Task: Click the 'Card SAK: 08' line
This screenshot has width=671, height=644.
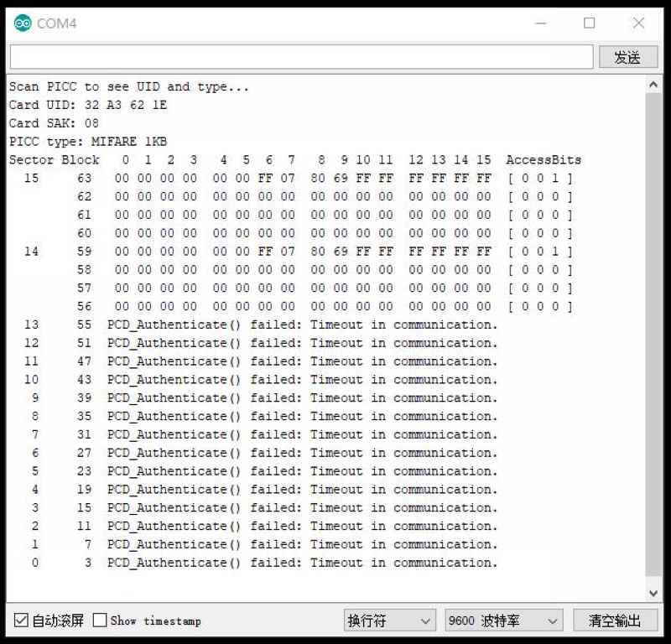Action: tap(54, 123)
